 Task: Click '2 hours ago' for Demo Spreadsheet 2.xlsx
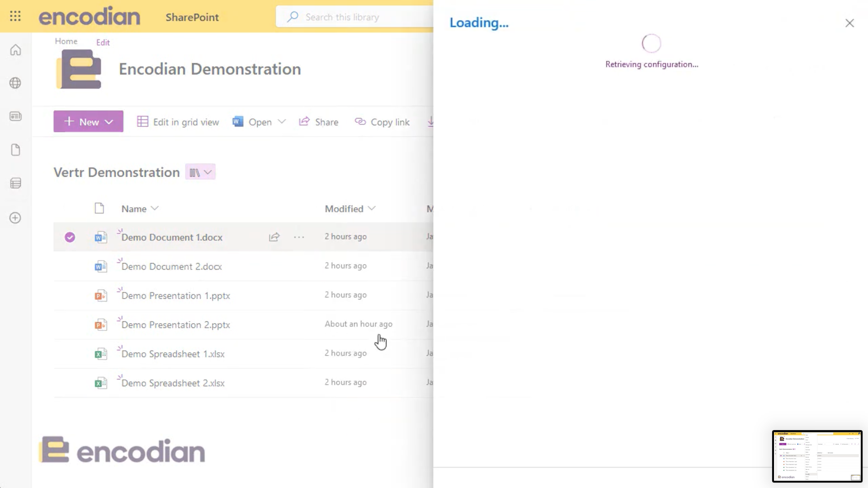[345, 382]
